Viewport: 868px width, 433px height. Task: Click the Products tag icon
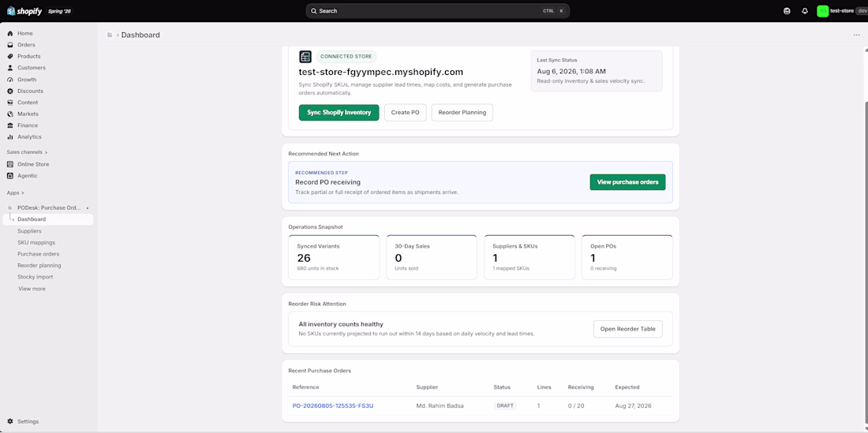click(10, 57)
